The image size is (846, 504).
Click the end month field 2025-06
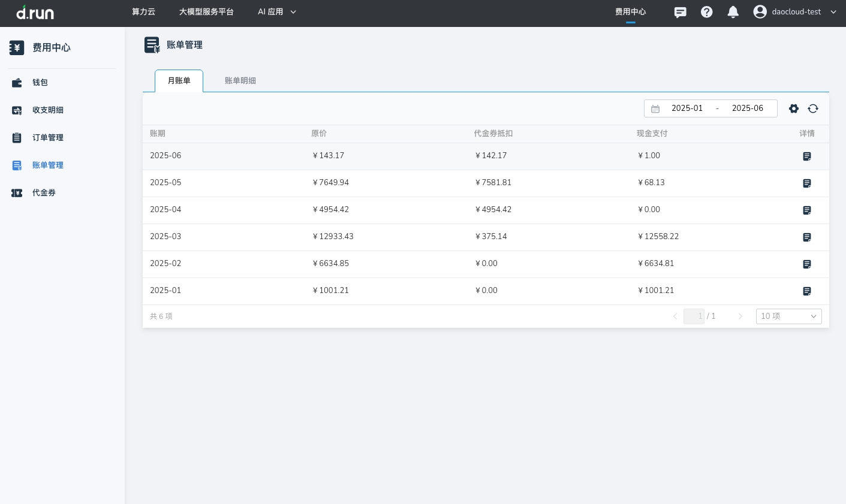[x=748, y=108]
